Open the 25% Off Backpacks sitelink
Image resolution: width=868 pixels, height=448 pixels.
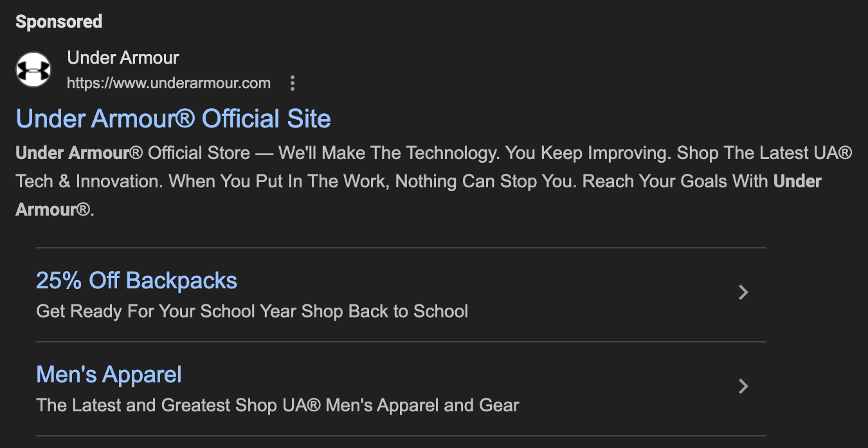136,281
